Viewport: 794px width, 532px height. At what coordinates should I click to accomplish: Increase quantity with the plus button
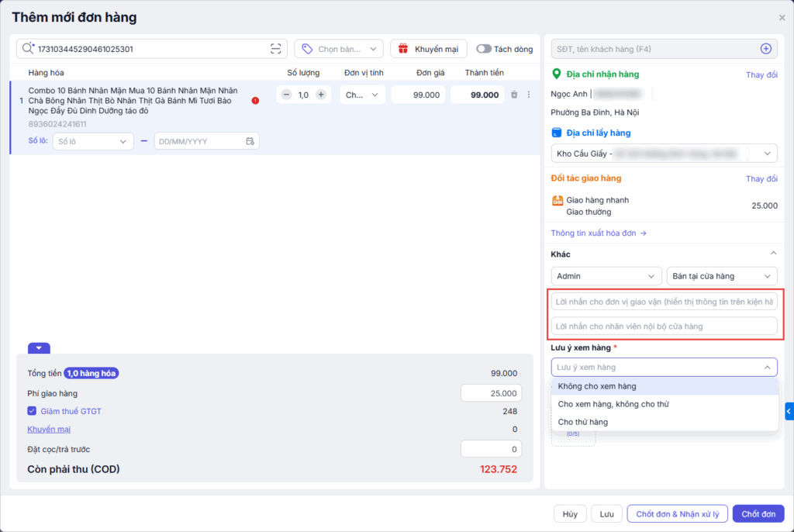point(321,95)
